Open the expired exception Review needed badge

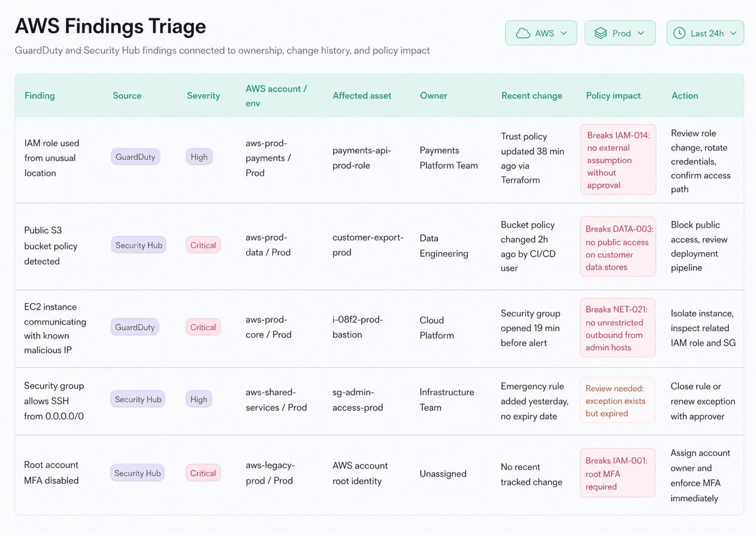tap(617, 401)
